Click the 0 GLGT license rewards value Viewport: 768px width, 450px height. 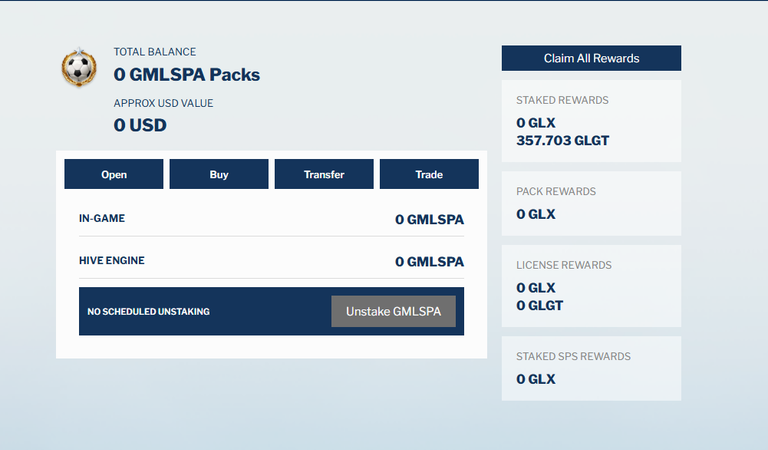point(540,306)
